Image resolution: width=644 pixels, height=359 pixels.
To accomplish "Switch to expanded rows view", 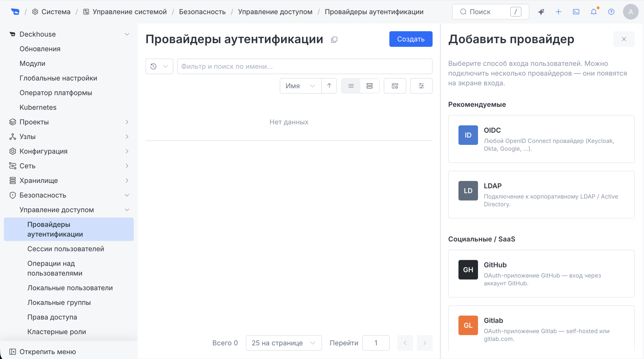I will [x=369, y=86].
